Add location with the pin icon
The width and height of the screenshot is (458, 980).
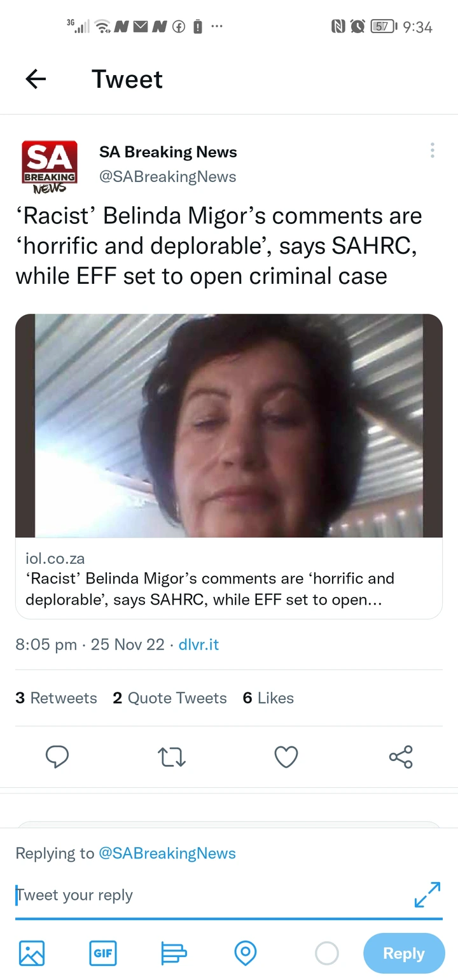click(x=246, y=953)
